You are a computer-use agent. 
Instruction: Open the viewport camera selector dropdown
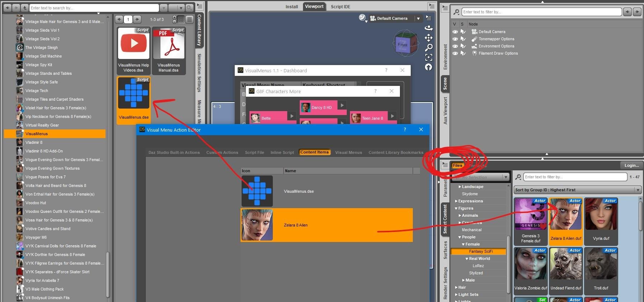point(418,18)
